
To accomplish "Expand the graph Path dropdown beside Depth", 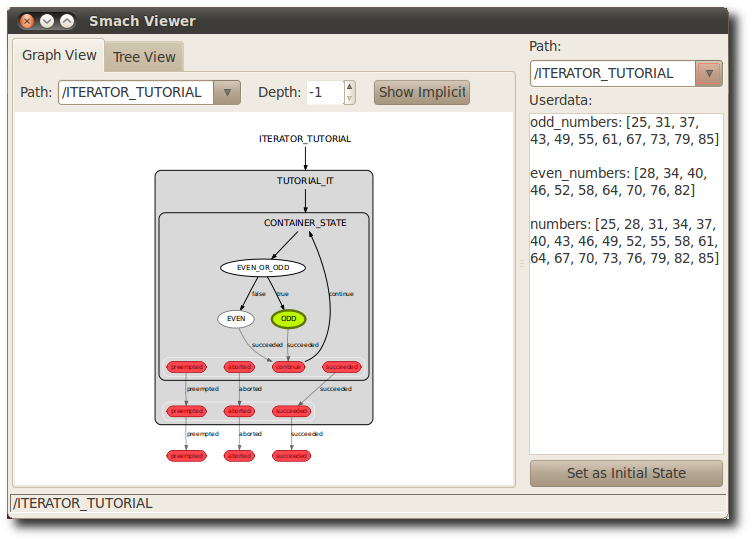I will (228, 93).
